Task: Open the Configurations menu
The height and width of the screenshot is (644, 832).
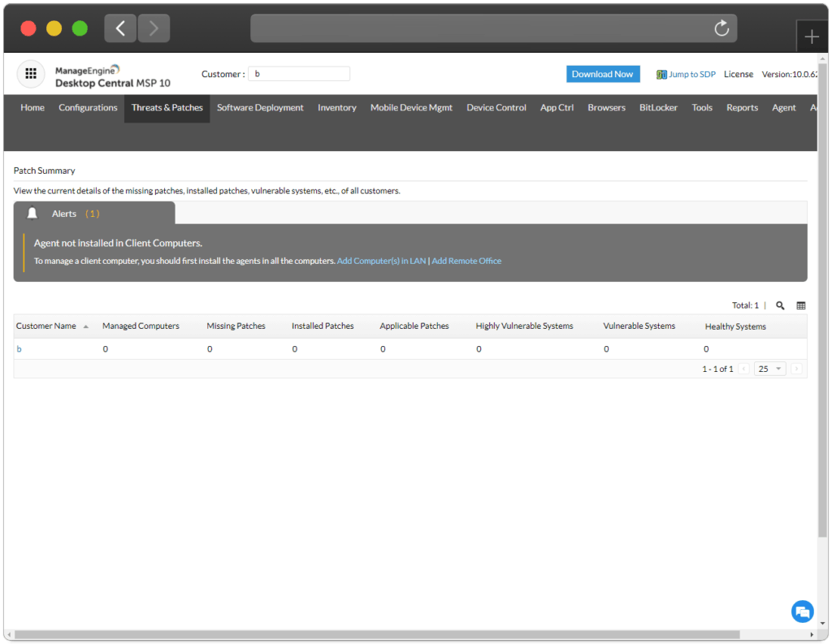Action: coord(88,108)
